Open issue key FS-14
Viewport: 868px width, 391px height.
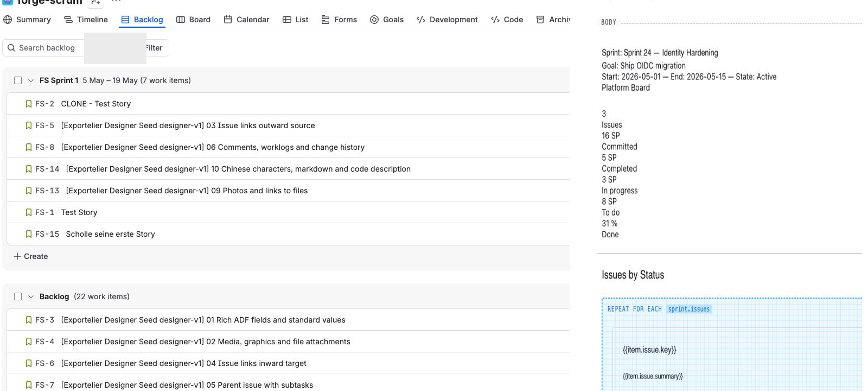[x=47, y=169]
